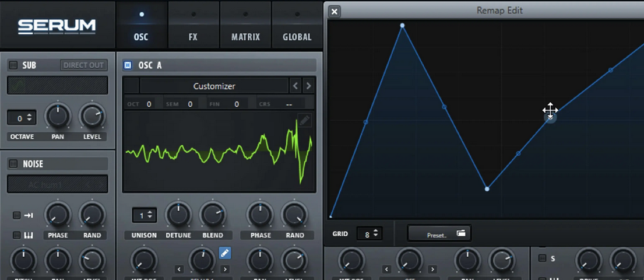
Task: Click the OCT value field in OSC A
Action: pyautogui.click(x=148, y=104)
